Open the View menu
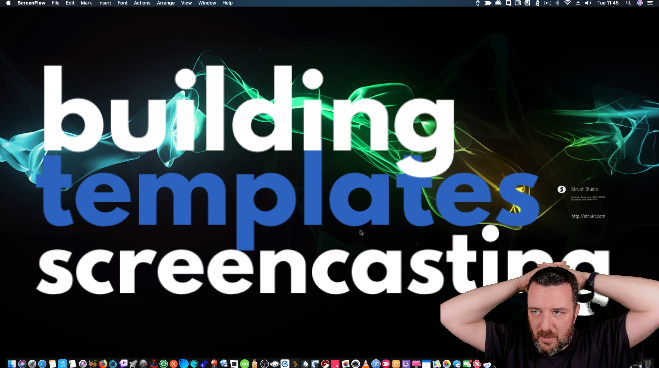The height and width of the screenshot is (368, 659). [186, 3]
